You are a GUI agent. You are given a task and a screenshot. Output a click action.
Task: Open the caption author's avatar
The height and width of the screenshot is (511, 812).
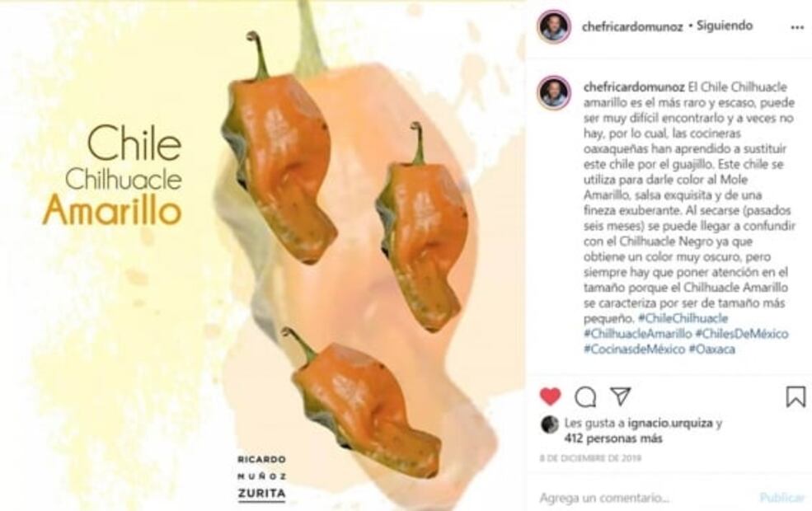(554, 92)
